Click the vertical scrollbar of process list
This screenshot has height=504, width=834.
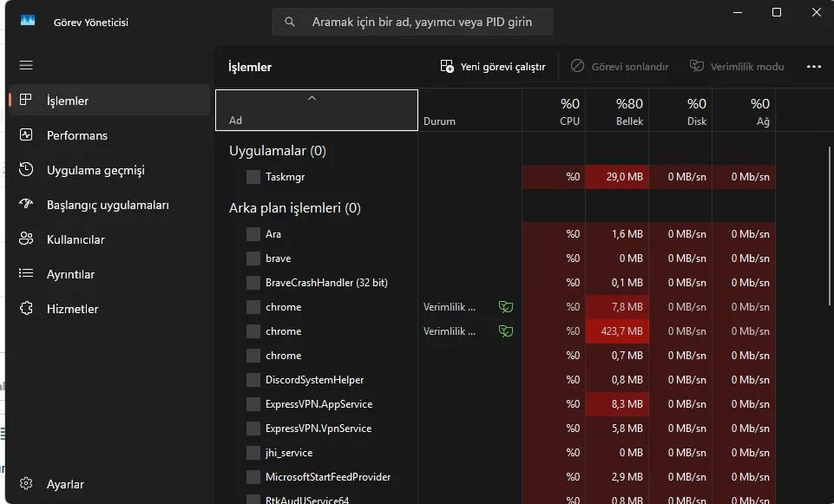pos(831,226)
